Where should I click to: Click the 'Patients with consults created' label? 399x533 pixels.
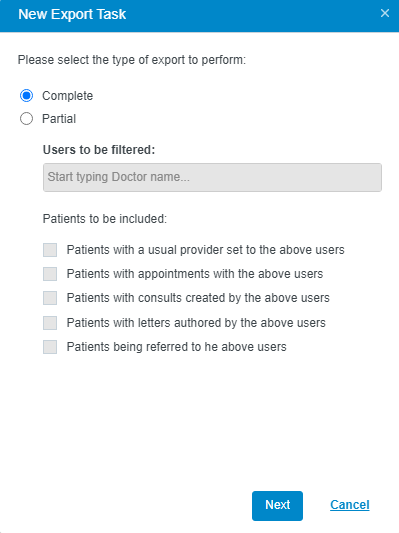[x=198, y=298]
